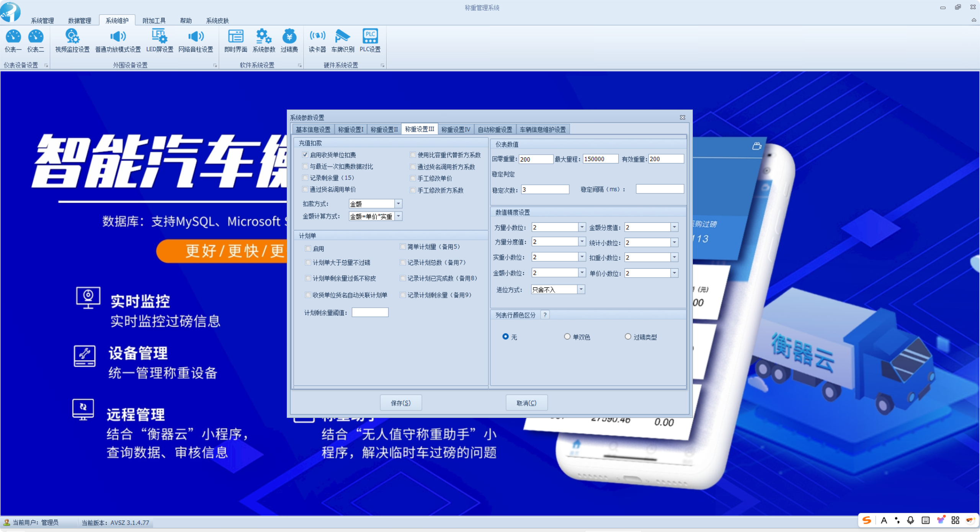
Task: Open the 金额计算方式 dropdown
Action: coord(399,216)
